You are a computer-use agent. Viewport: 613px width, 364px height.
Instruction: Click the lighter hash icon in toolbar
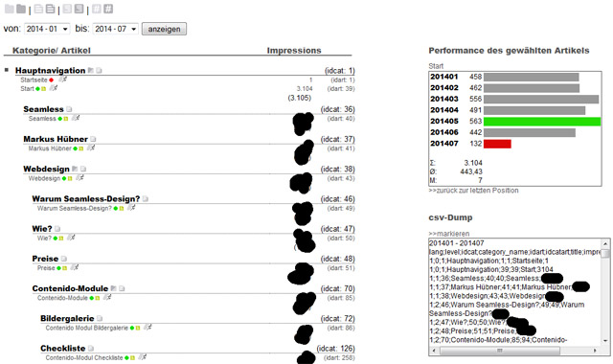(97, 9)
